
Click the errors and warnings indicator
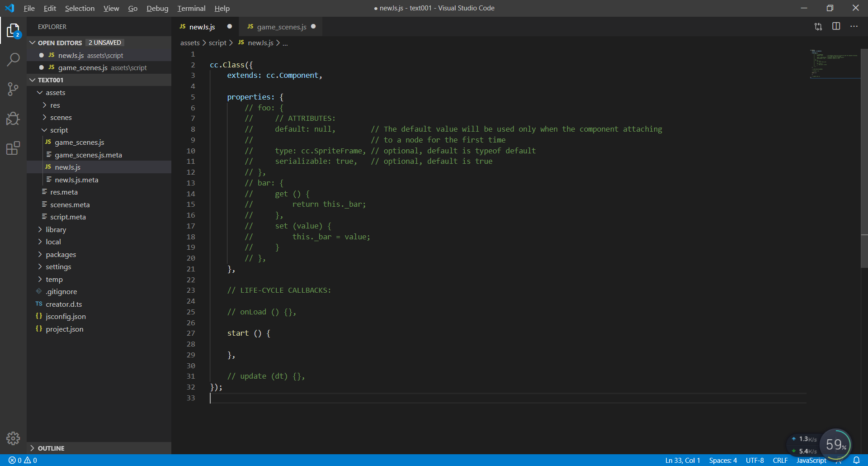[23, 460]
